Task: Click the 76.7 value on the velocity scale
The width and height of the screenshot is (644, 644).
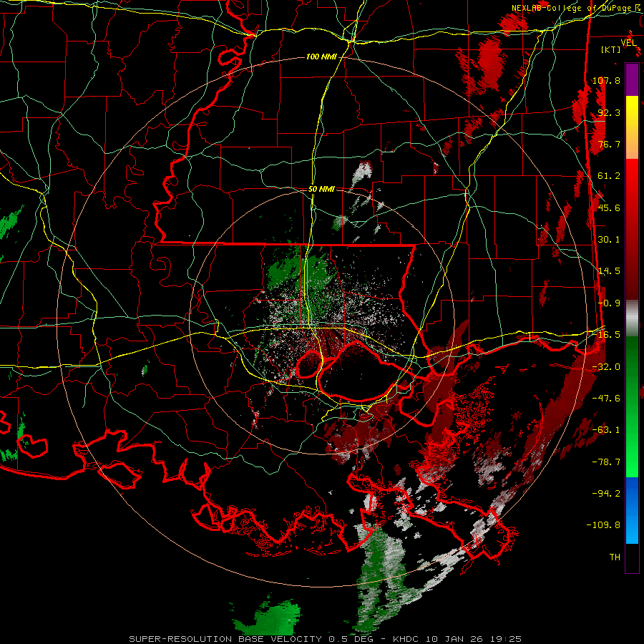Action: [609, 144]
